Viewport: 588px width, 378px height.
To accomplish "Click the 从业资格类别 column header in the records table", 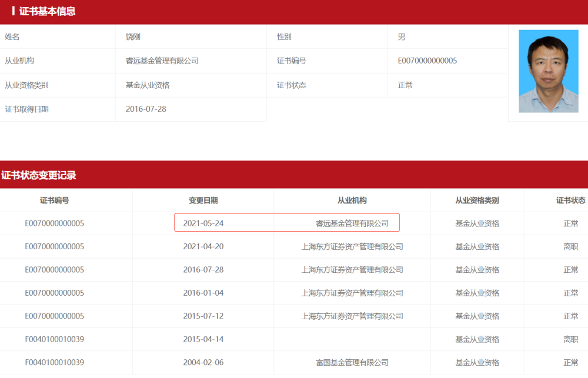I will point(477,200).
